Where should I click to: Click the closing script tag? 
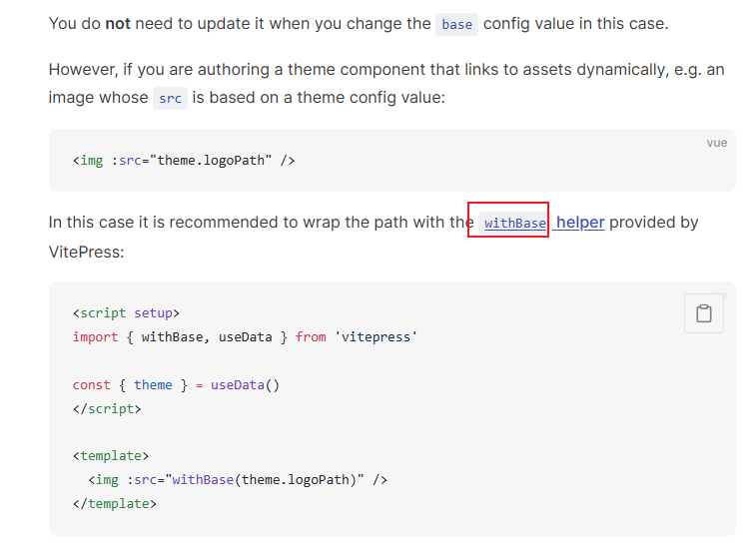107,408
